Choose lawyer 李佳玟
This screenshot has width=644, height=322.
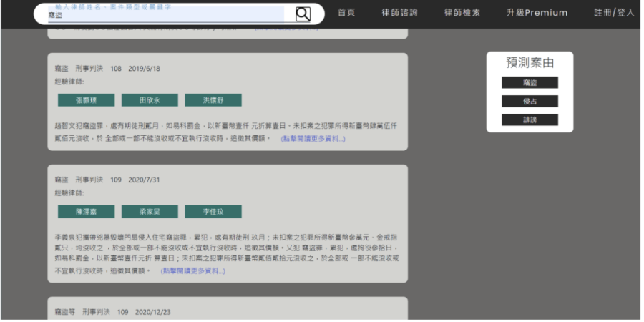(213, 212)
